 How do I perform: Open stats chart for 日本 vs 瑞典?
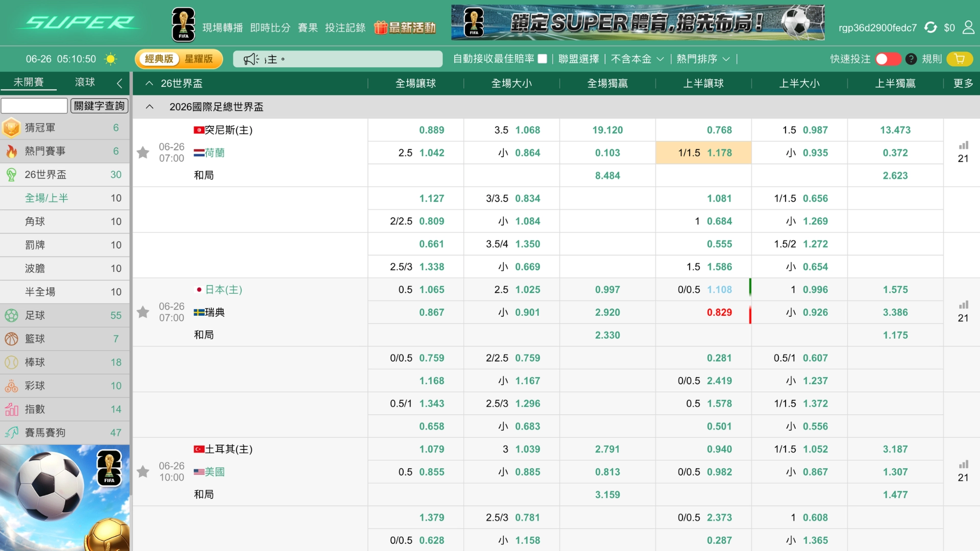[x=963, y=305]
